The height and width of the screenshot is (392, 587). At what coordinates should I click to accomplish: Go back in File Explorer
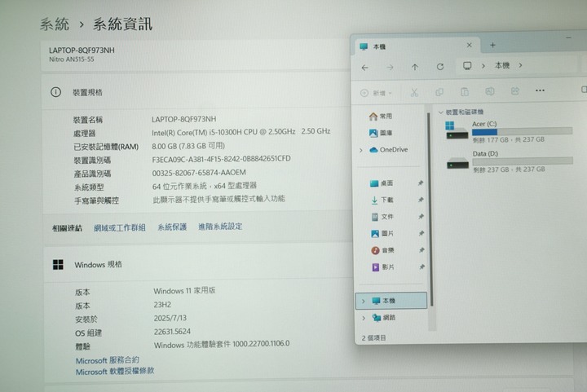[x=365, y=68]
